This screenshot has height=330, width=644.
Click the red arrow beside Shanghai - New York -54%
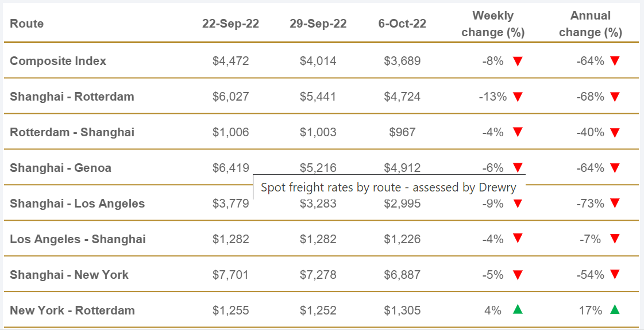click(615, 275)
